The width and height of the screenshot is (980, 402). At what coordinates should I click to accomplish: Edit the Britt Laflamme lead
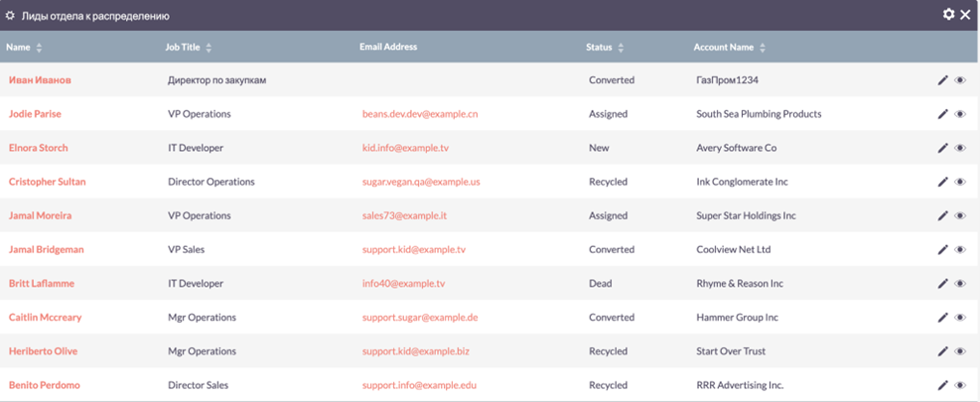942,284
